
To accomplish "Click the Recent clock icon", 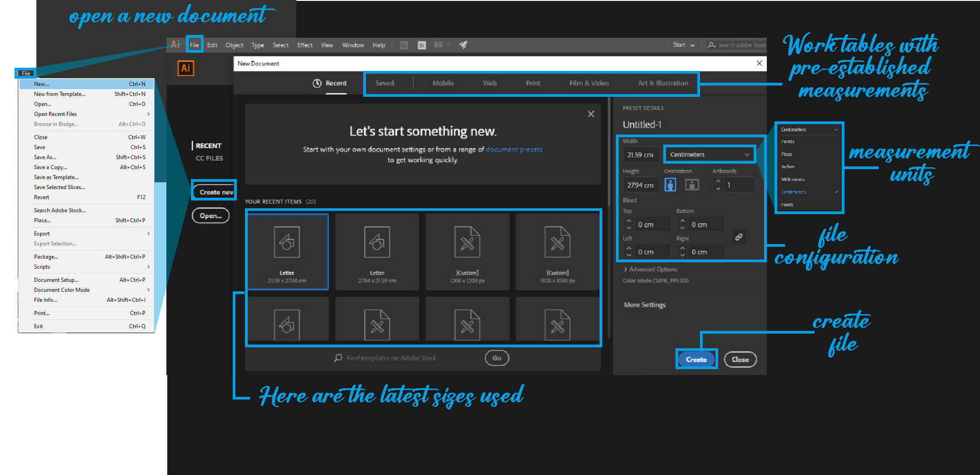I will [x=317, y=83].
